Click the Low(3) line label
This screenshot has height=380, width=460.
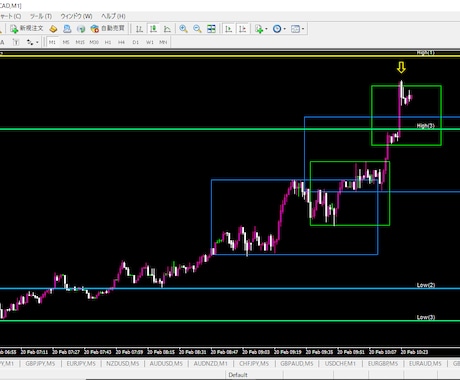[426, 317]
